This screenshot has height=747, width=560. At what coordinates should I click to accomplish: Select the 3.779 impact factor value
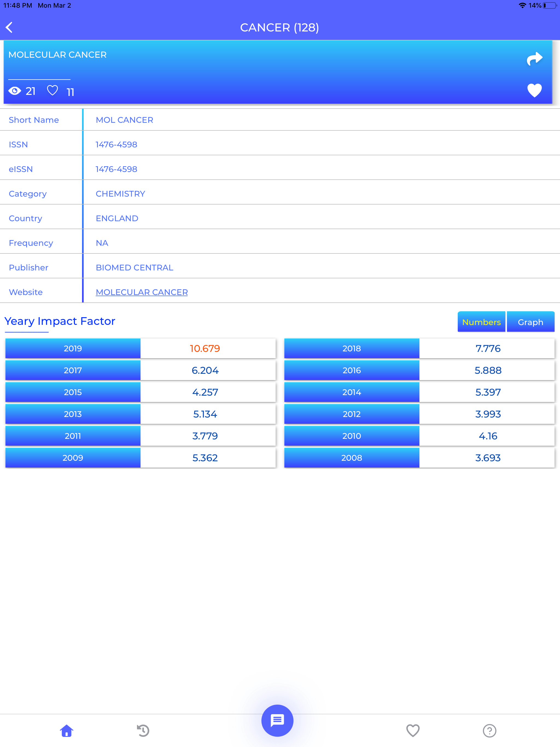click(x=205, y=436)
